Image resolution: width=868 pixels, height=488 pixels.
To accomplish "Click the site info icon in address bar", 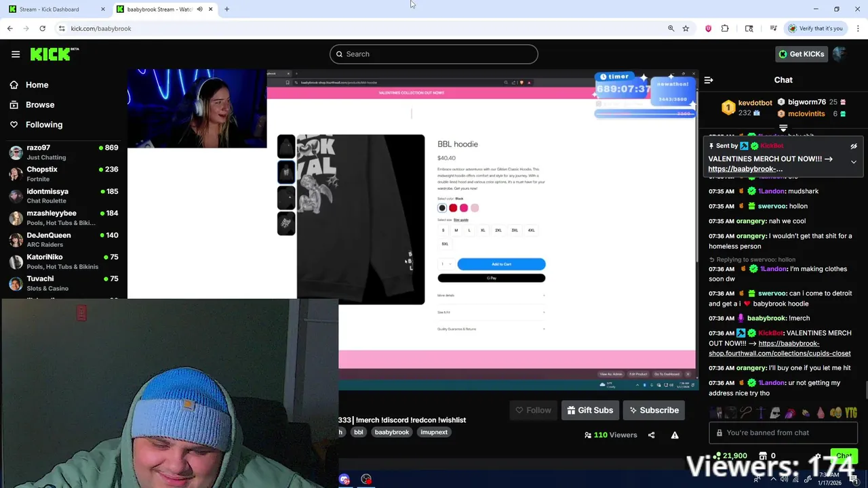I will [x=62, y=28].
